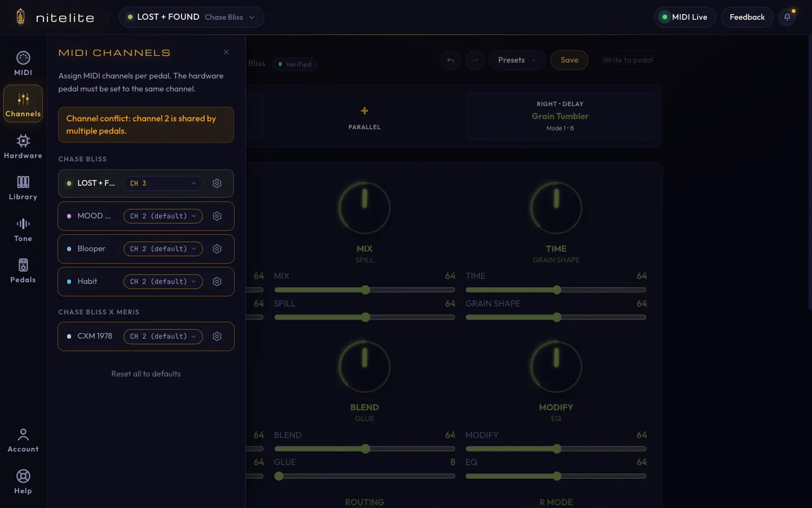This screenshot has width=812, height=508.
Task: Open settings gear for Blooper pedal
Action: click(217, 249)
